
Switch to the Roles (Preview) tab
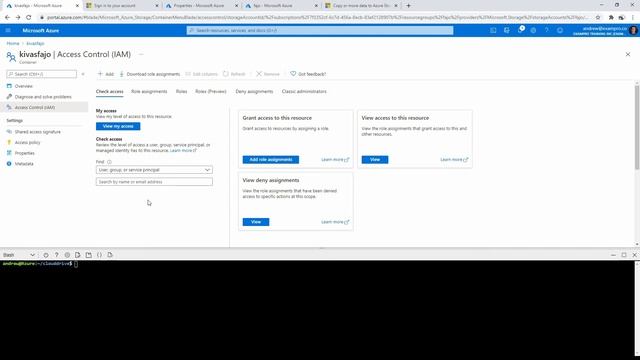[x=211, y=91]
